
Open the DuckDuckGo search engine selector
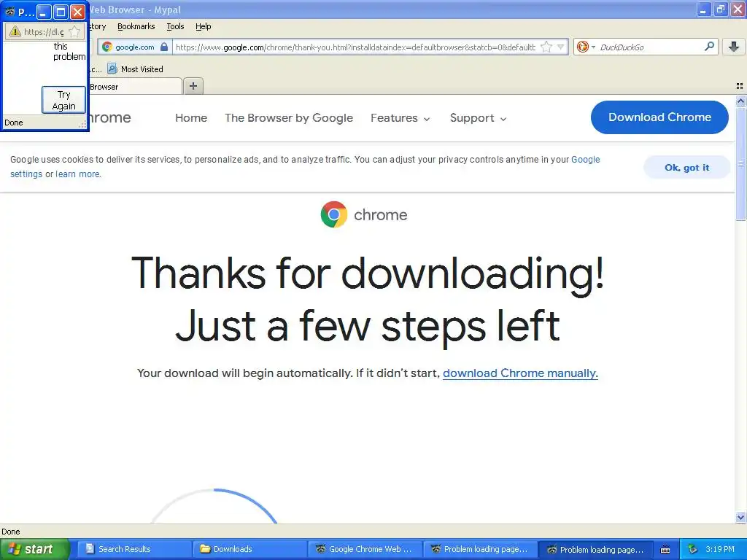coord(586,47)
